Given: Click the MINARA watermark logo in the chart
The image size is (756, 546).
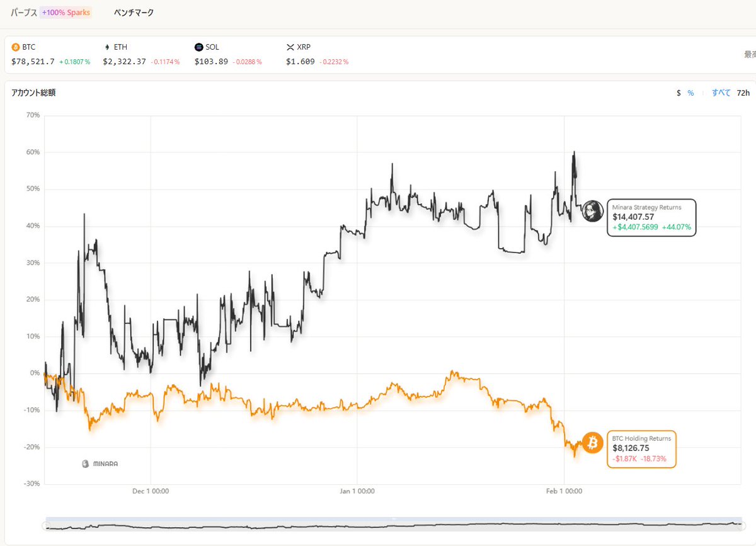Looking at the screenshot, I should click(101, 464).
